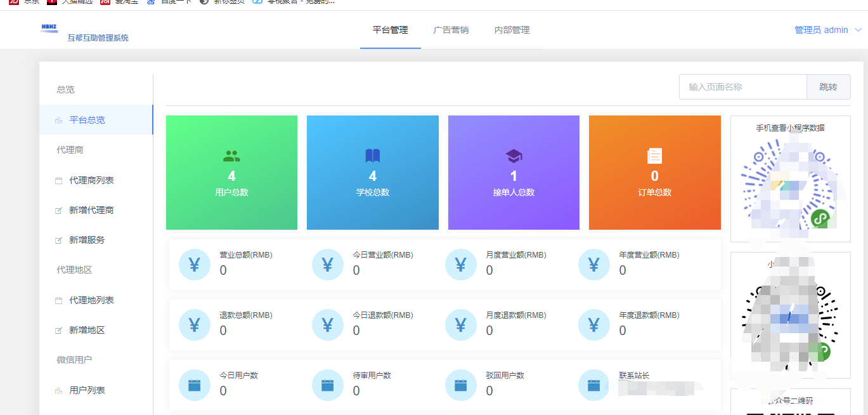Click the yen icon beside 年度退款额
The width and height of the screenshot is (868, 415).
594,325
